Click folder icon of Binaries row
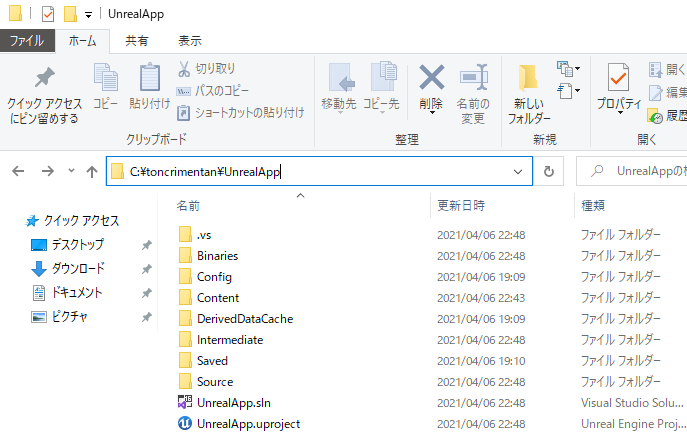 (x=185, y=255)
